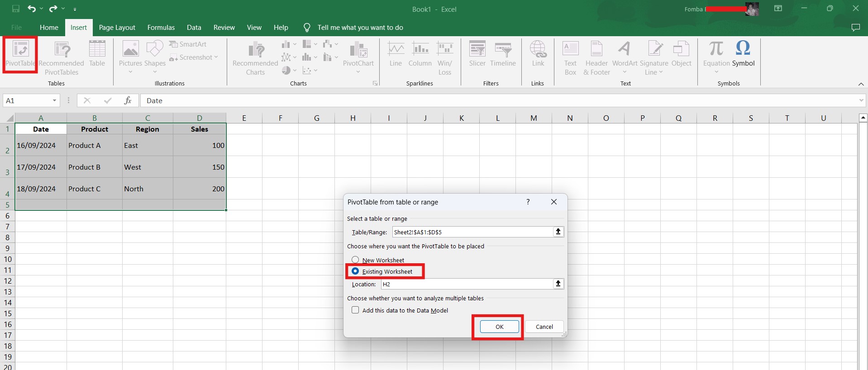Select the New Worksheet radio button
This screenshot has width=868, height=370.
point(356,260)
